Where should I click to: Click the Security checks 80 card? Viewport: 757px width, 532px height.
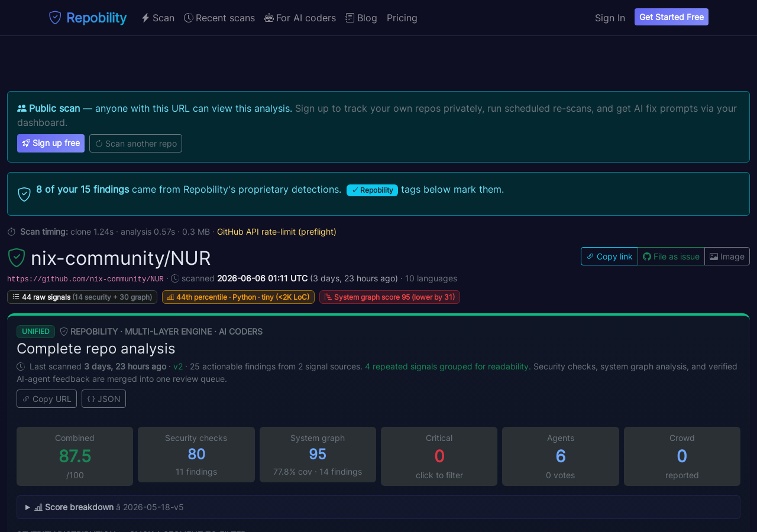[x=196, y=455]
